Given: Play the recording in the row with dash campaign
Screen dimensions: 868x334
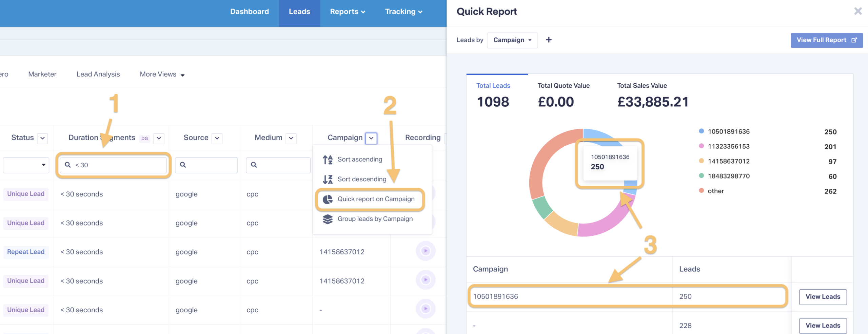Looking at the screenshot, I should pos(426,309).
